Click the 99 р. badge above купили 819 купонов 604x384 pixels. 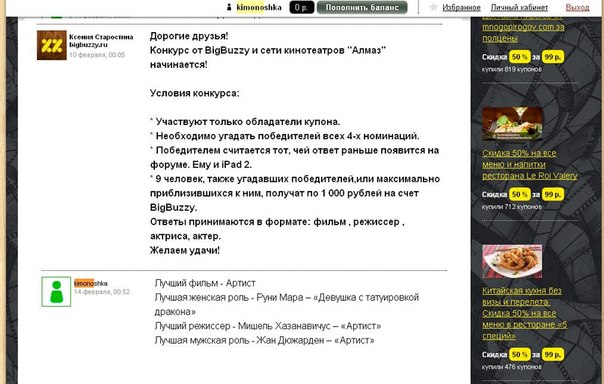pos(553,57)
